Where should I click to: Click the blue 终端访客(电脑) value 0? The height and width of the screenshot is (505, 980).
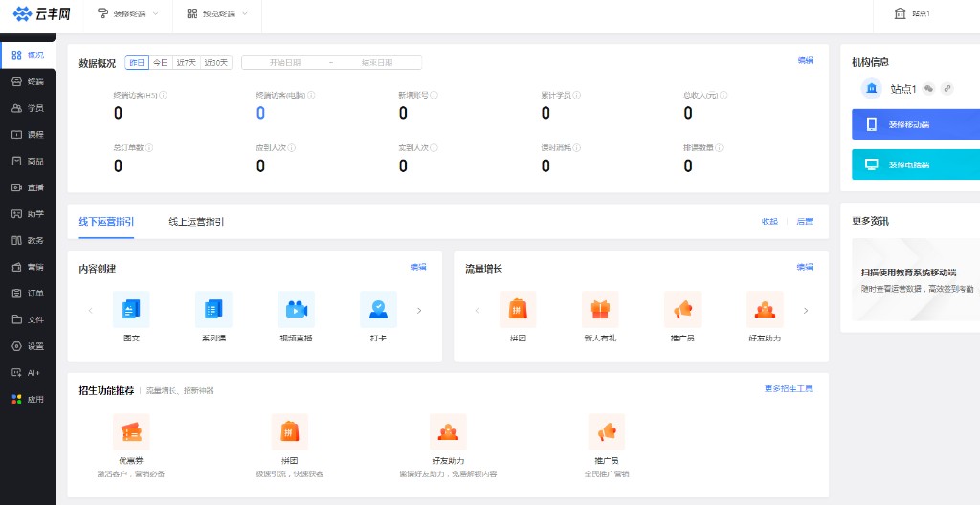click(x=260, y=113)
